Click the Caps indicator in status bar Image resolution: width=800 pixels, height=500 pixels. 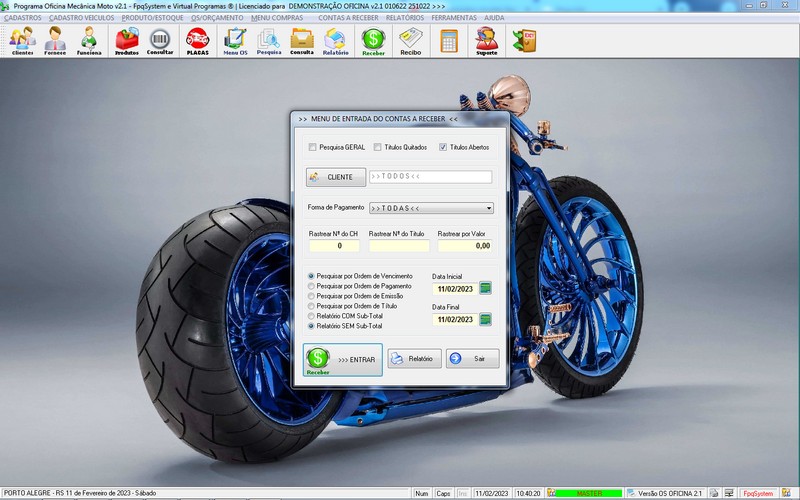(x=443, y=493)
